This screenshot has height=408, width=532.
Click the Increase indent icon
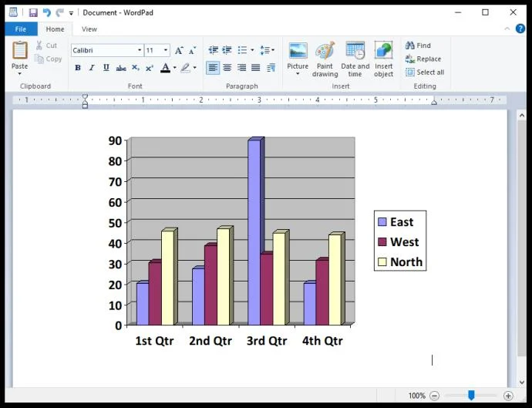point(227,50)
